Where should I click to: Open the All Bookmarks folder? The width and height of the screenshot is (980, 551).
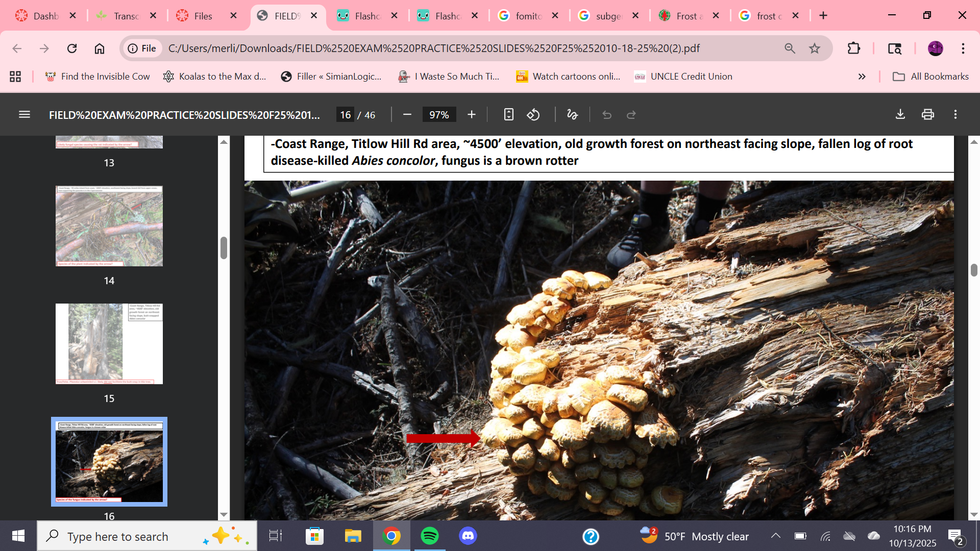pyautogui.click(x=930, y=77)
